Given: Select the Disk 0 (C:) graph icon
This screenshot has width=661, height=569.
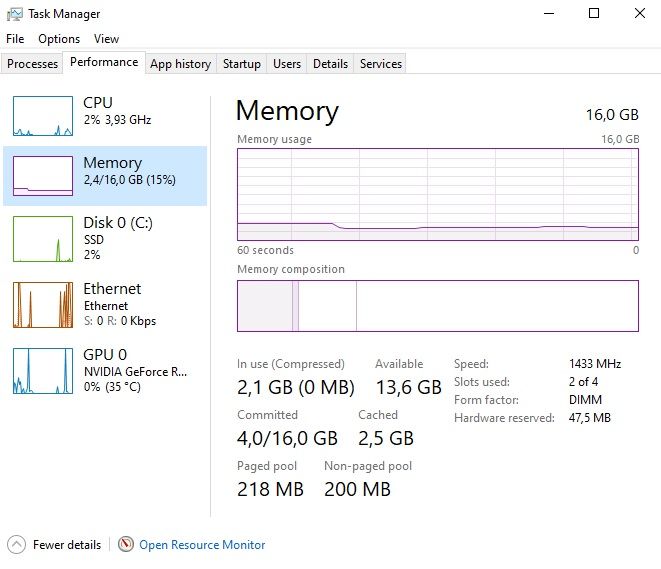Looking at the screenshot, I should (43, 239).
